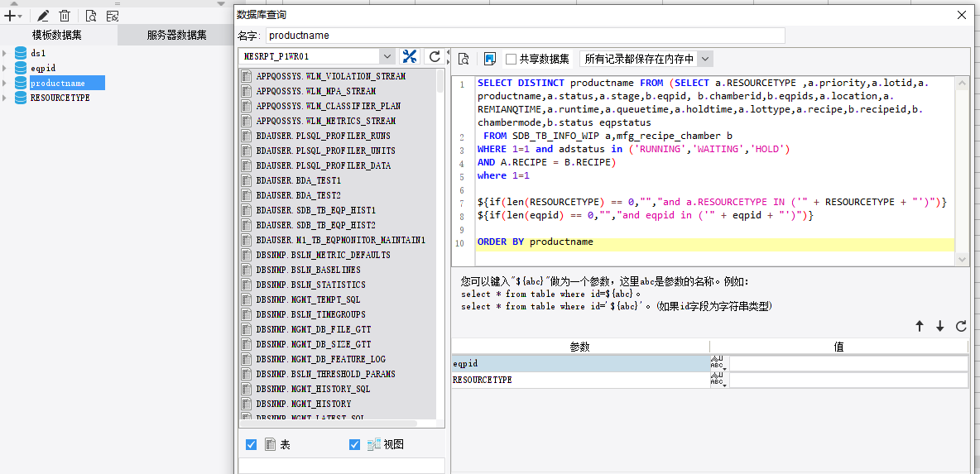Expand the ds1 dataset tree node

(5, 53)
